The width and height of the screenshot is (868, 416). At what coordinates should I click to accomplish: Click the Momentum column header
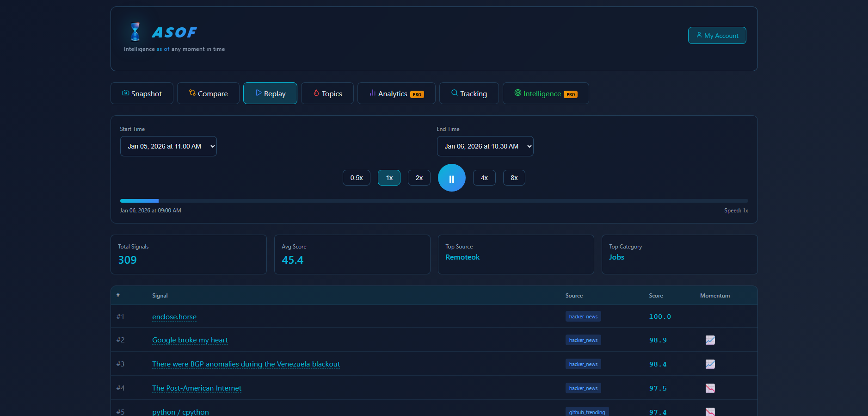(x=715, y=296)
